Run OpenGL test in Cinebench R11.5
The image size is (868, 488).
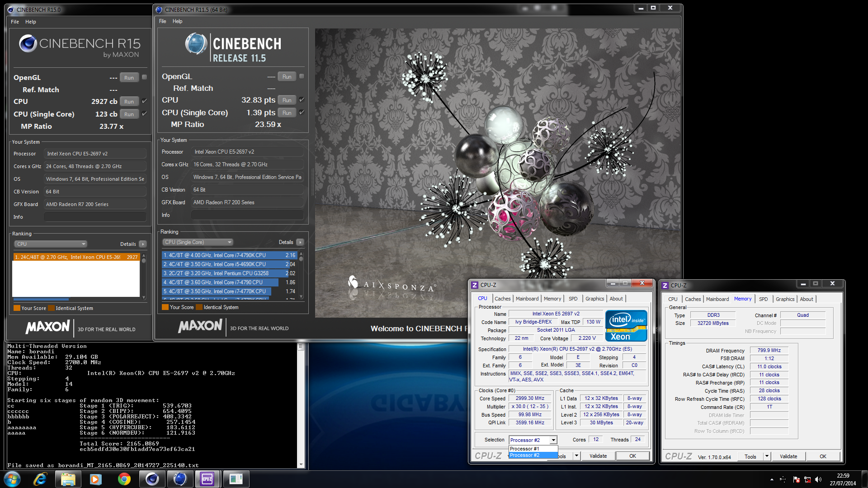(x=287, y=77)
